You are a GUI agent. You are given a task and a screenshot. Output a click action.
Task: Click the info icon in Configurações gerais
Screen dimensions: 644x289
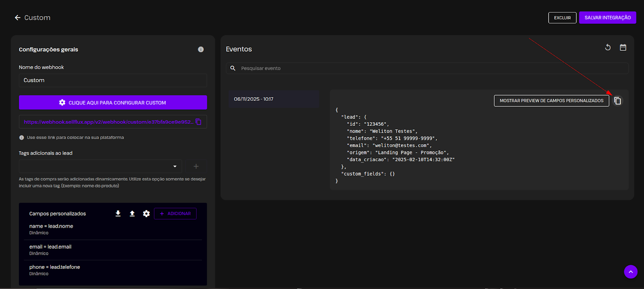coord(200,50)
